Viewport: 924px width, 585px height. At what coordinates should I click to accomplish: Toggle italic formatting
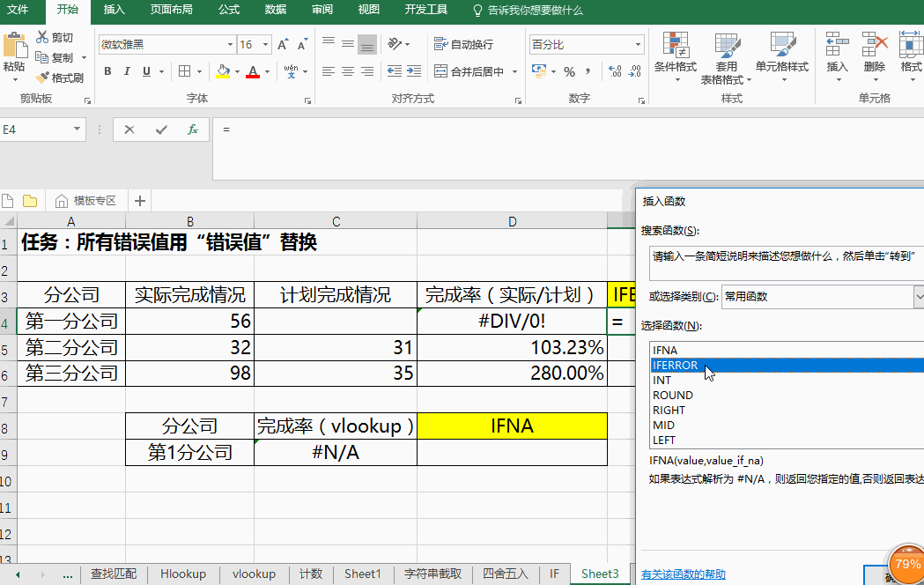click(128, 72)
